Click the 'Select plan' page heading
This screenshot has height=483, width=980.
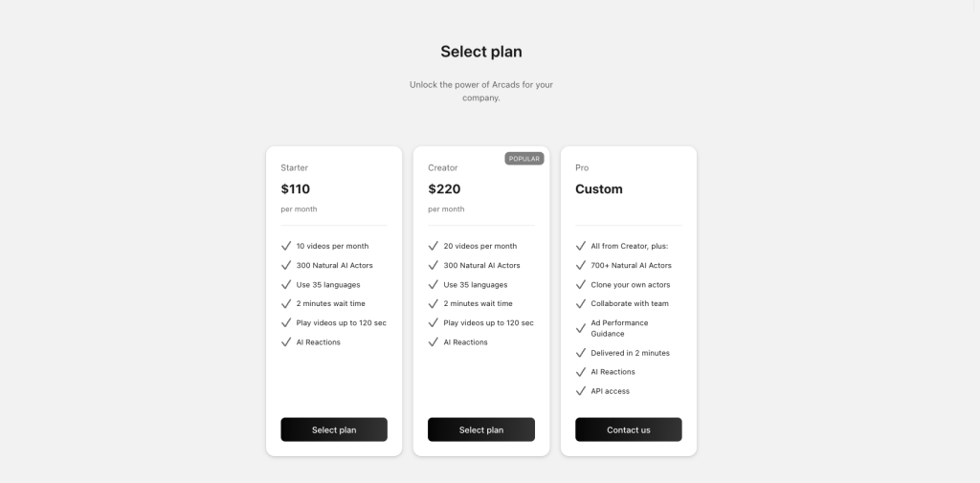tap(481, 52)
